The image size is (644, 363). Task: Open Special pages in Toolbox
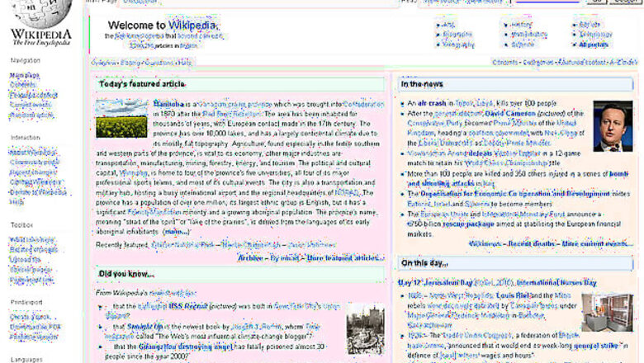31,270
